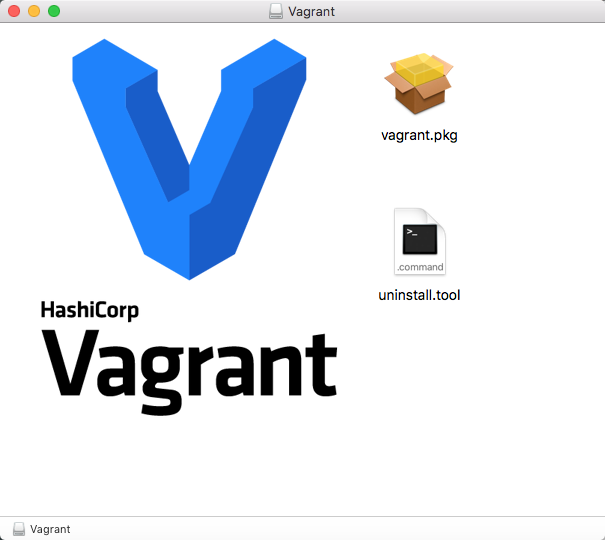Viewport: 605px width, 540px height.
Task: Close the Vagrant window with red button
Action: (x=14, y=11)
